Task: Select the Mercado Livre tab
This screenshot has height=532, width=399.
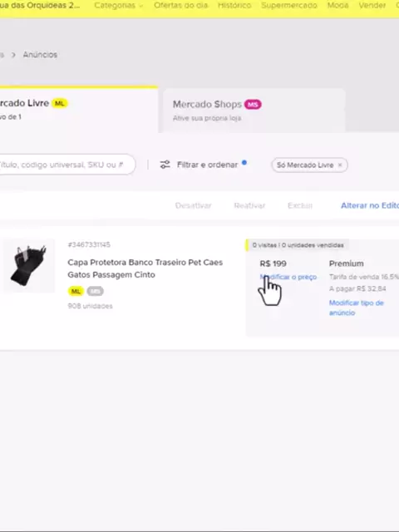Action: (79, 110)
